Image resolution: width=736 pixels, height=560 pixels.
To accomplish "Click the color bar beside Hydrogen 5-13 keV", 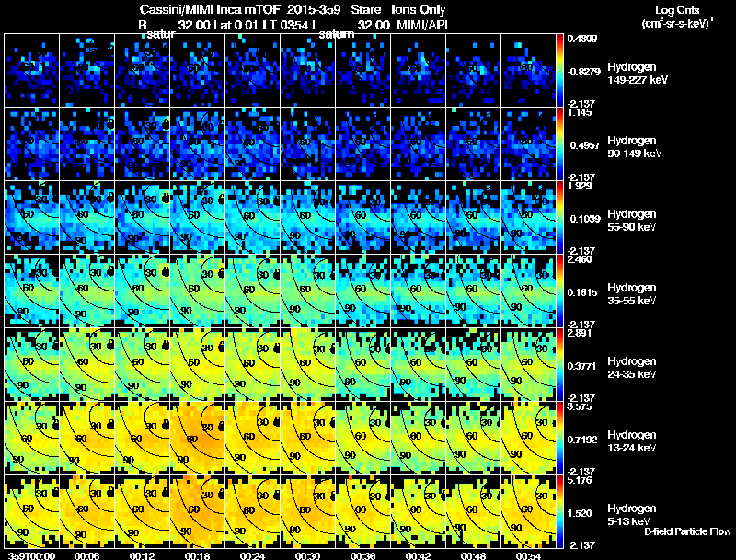I will (x=559, y=512).
